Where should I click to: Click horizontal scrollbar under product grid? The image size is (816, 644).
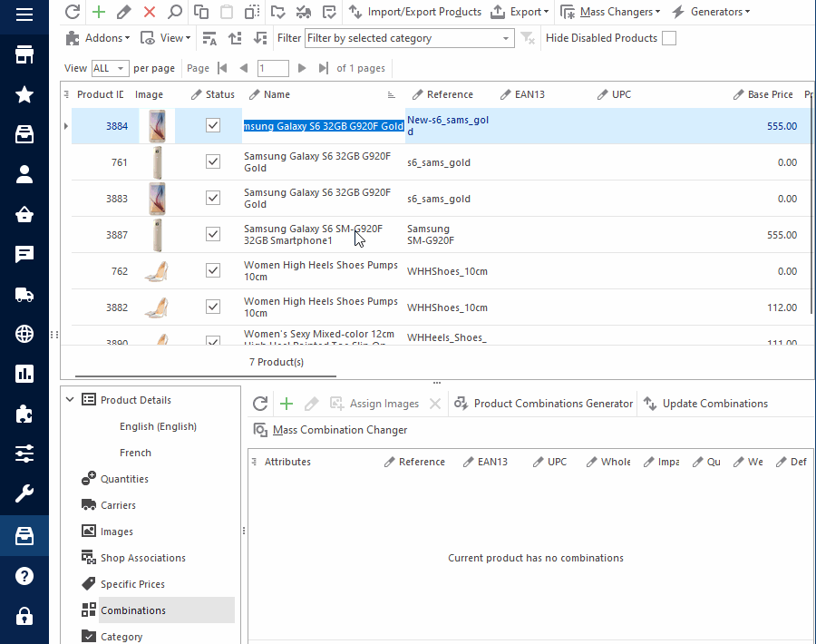click(206, 376)
